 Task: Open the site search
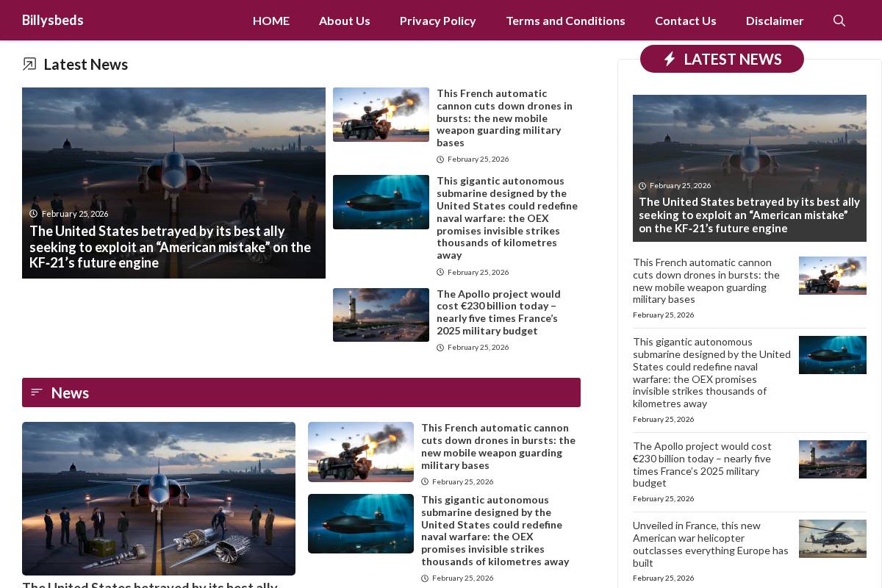tap(839, 21)
